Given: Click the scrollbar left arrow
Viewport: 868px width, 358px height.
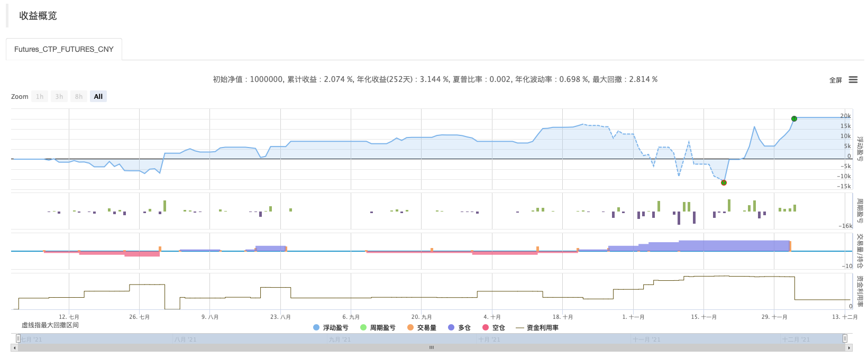Looking at the screenshot, I should click(14, 348).
